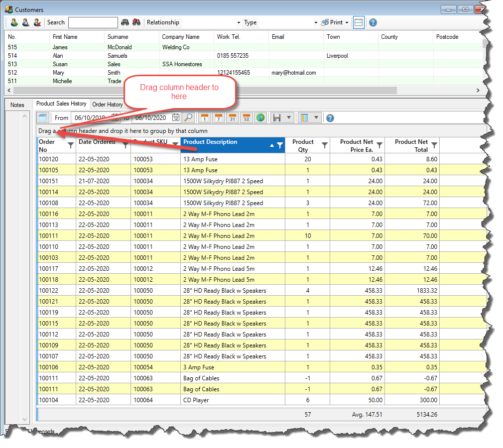Select the 7-day date range icon
The width and height of the screenshot is (503, 448).
[218, 117]
